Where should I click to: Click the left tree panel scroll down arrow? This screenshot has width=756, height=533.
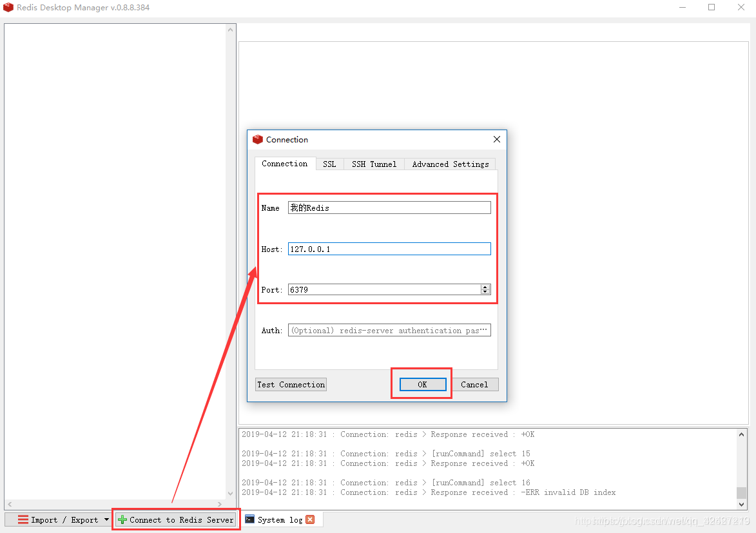click(x=231, y=494)
